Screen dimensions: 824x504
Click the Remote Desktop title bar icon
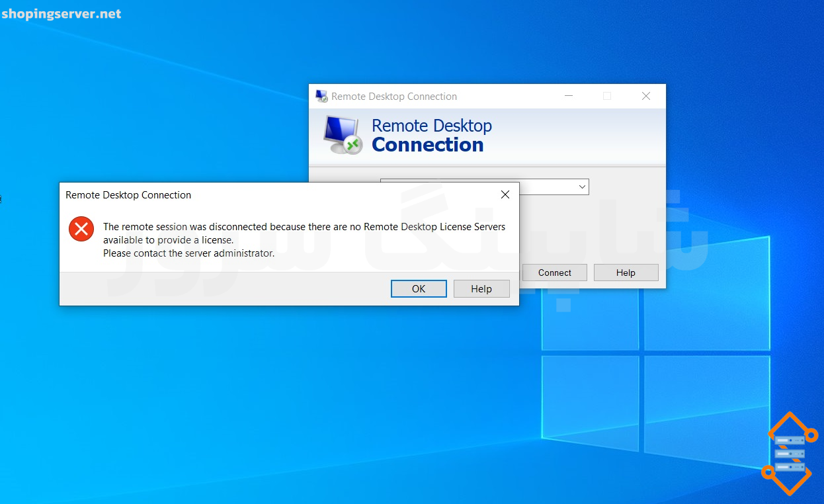point(321,96)
